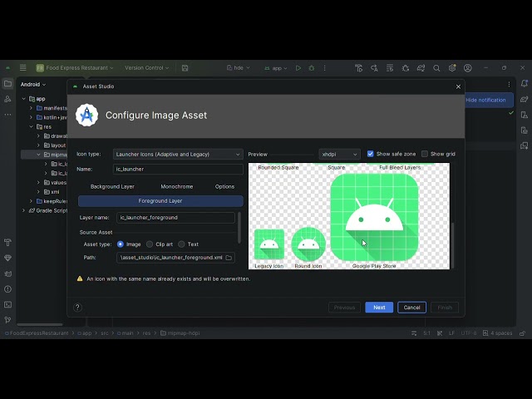Viewport: 532px width, 399px height.
Task: Open the more actions vertical dots menu
Action: [x=325, y=68]
